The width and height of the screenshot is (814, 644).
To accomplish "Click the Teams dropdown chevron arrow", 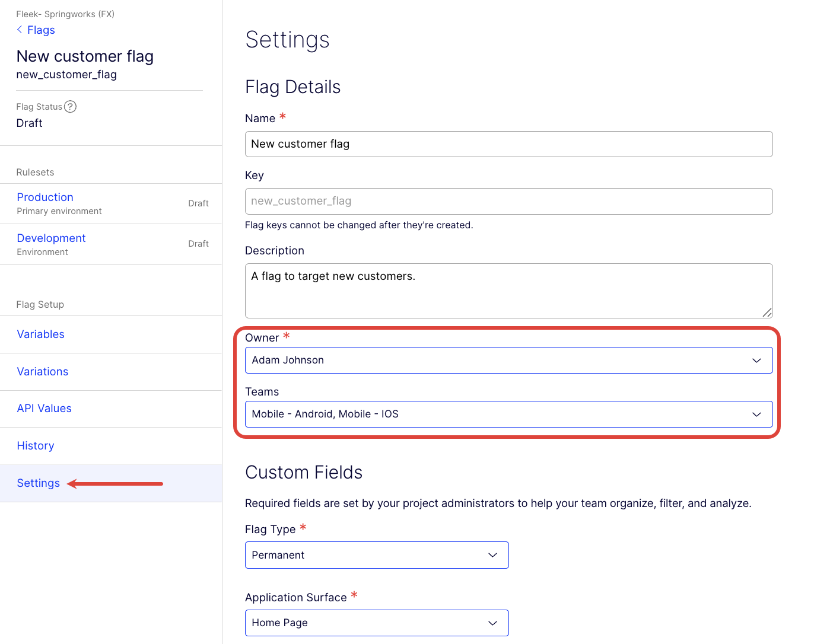I will point(756,415).
